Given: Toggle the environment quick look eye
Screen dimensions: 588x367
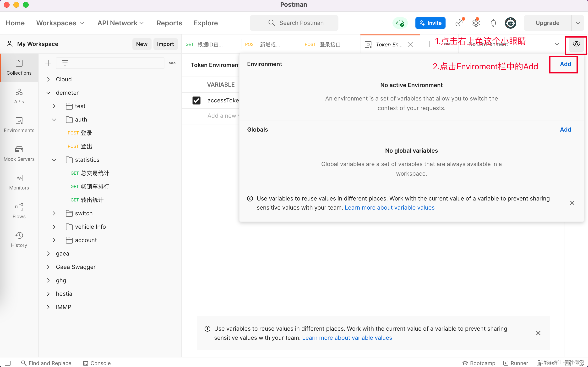Looking at the screenshot, I should 576,44.
